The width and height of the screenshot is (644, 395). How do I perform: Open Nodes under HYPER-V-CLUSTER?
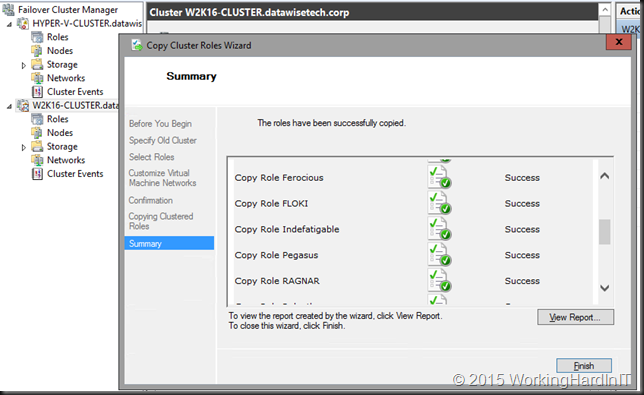[60, 51]
